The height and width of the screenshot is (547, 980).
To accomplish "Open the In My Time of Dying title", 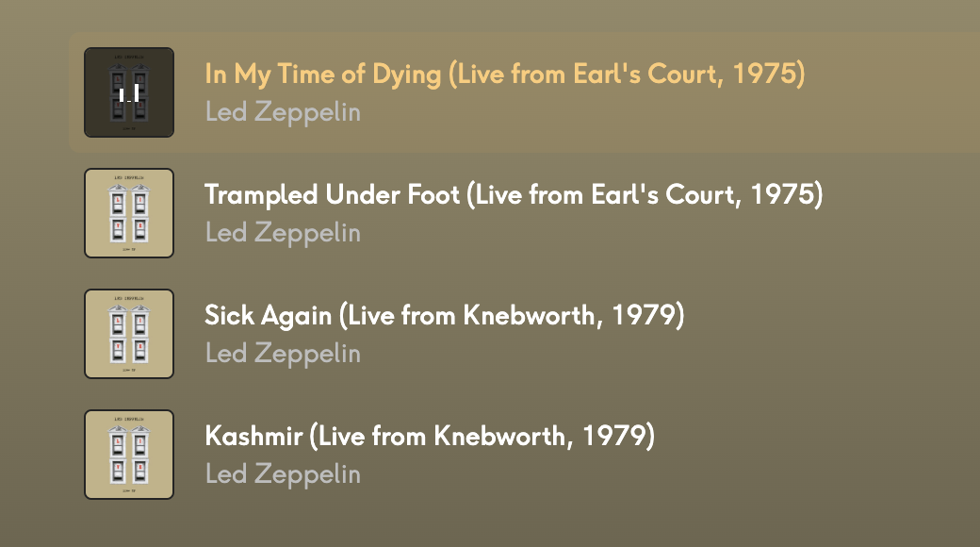I will click(x=505, y=74).
